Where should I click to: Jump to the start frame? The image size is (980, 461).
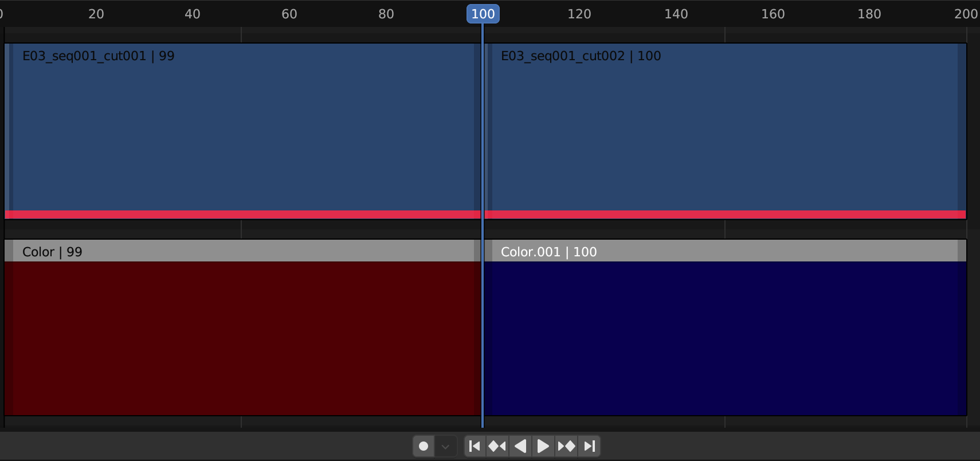pyautogui.click(x=475, y=446)
